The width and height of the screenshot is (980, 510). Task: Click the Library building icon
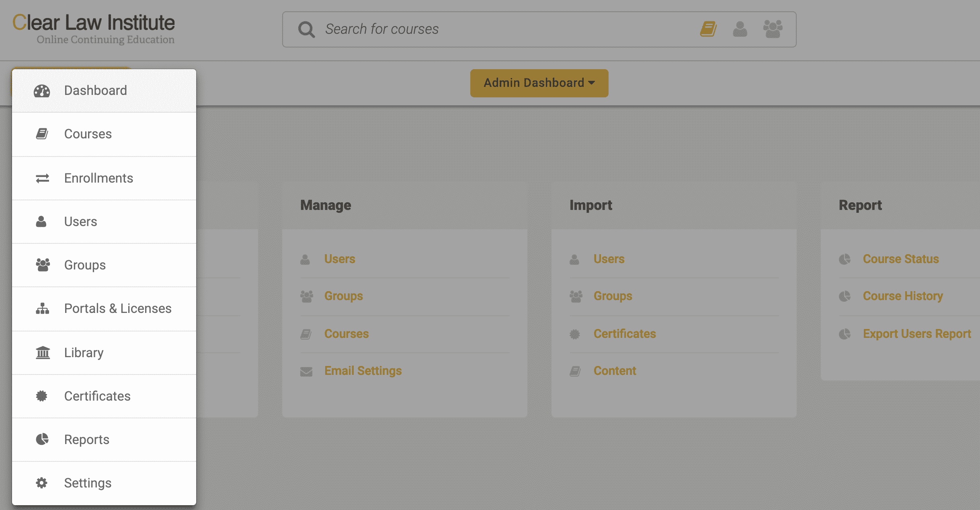[x=43, y=353]
